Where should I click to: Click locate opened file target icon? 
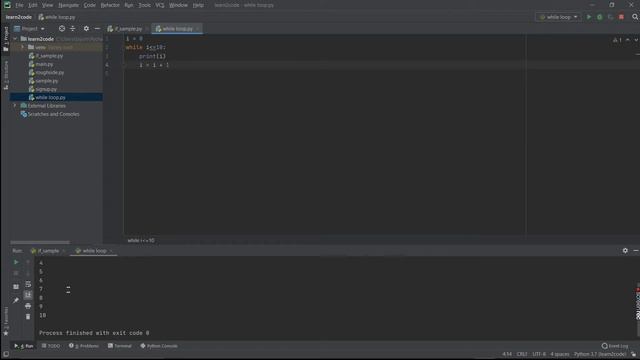[x=62, y=29]
